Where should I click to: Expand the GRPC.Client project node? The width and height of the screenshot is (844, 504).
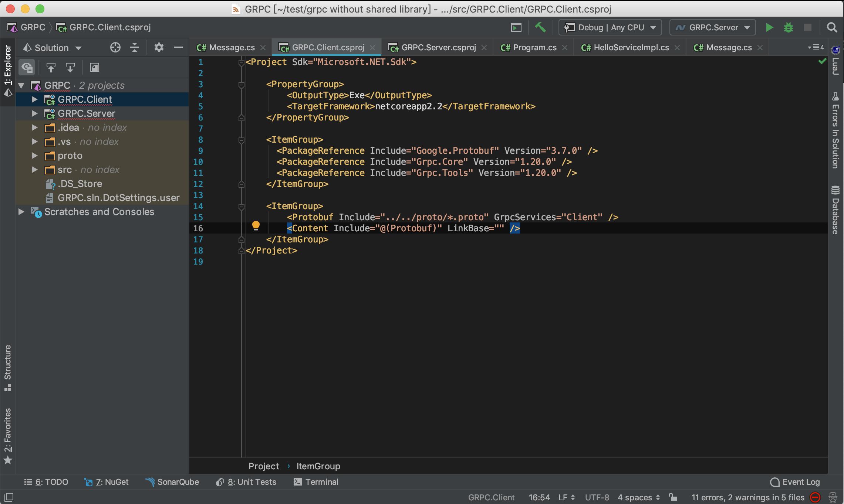(x=34, y=99)
